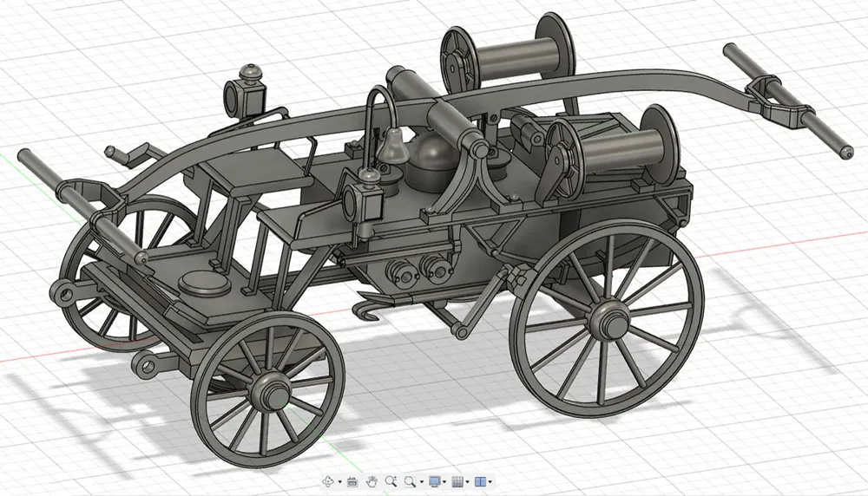Select the front right spoked wheel of the model

point(268,390)
